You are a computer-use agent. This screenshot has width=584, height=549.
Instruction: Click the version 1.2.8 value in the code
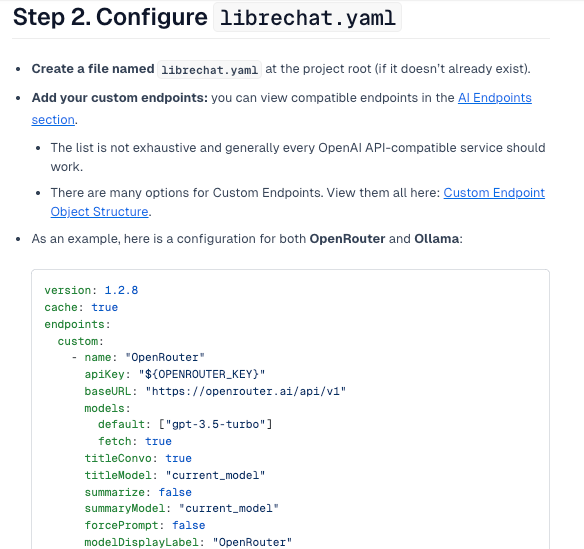pyautogui.click(x=121, y=290)
